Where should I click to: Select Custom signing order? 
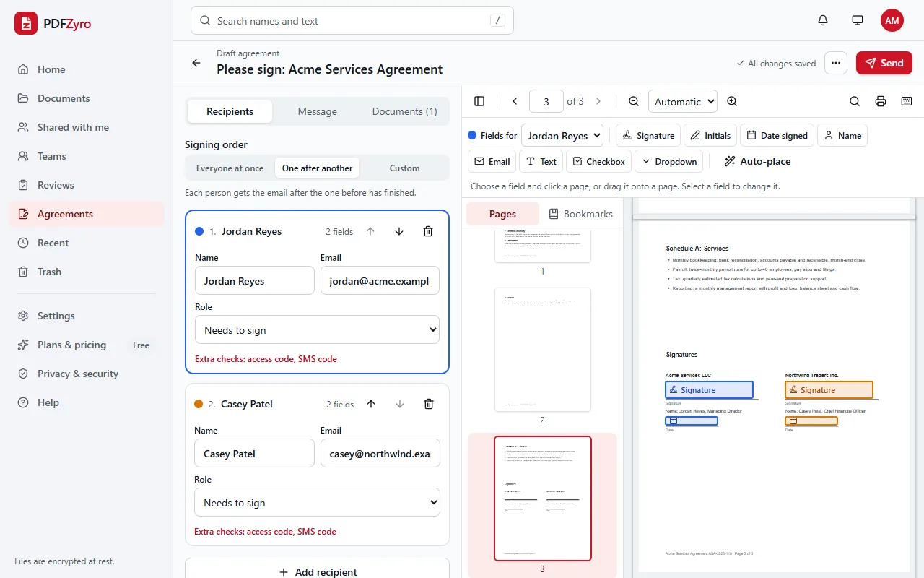tap(404, 168)
